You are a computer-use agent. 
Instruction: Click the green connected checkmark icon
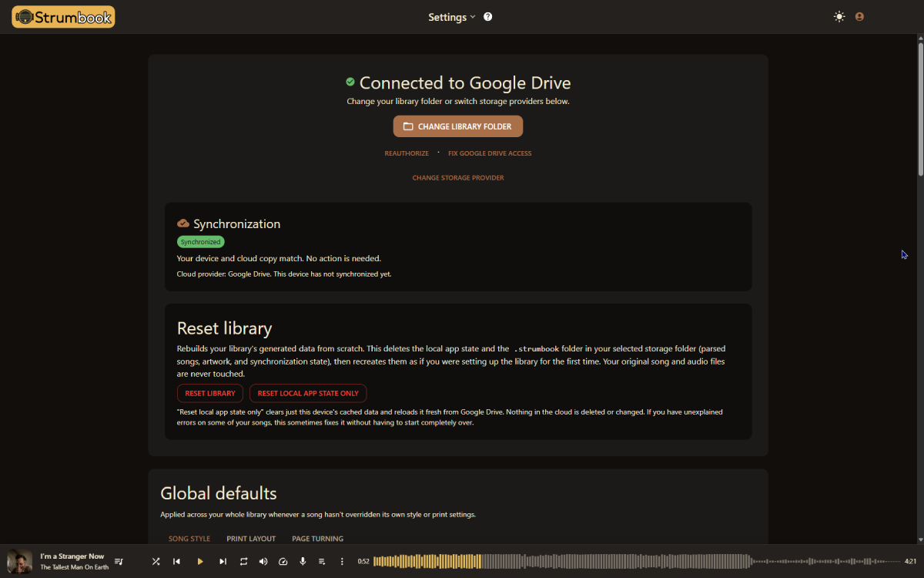(x=350, y=82)
